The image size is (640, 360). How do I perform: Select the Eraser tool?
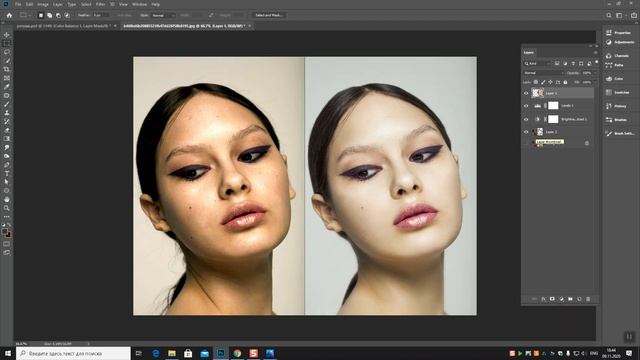pyautogui.click(x=7, y=130)
